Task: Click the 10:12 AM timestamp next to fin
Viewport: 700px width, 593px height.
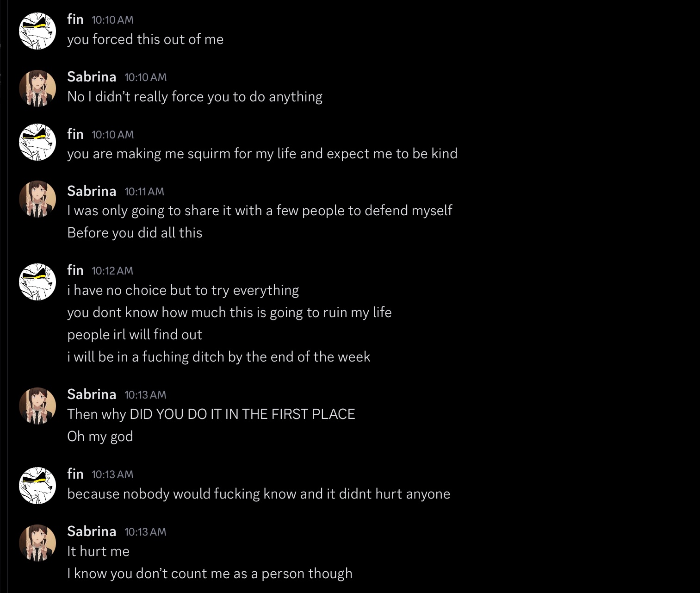Action: click(112, 271)
